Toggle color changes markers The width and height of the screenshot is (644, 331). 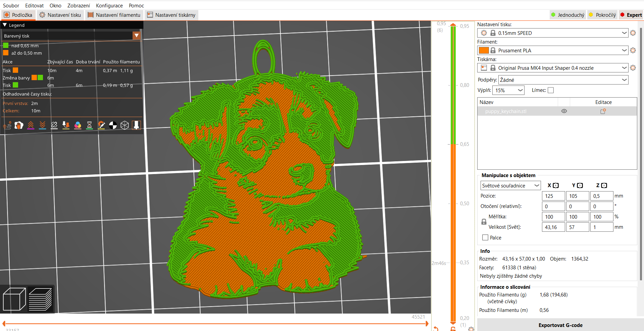coord(78,125)
